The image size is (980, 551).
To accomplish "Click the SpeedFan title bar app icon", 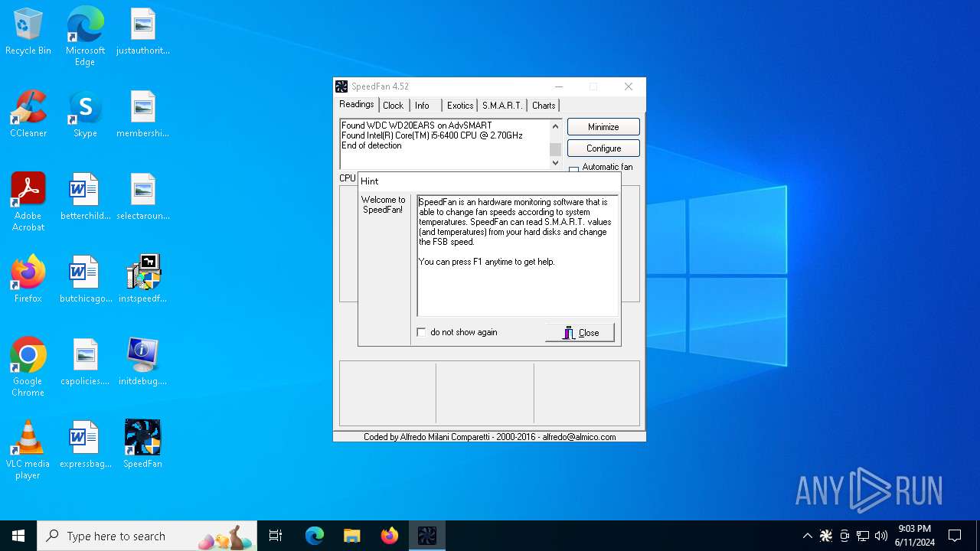I will [x=341, y=86].
